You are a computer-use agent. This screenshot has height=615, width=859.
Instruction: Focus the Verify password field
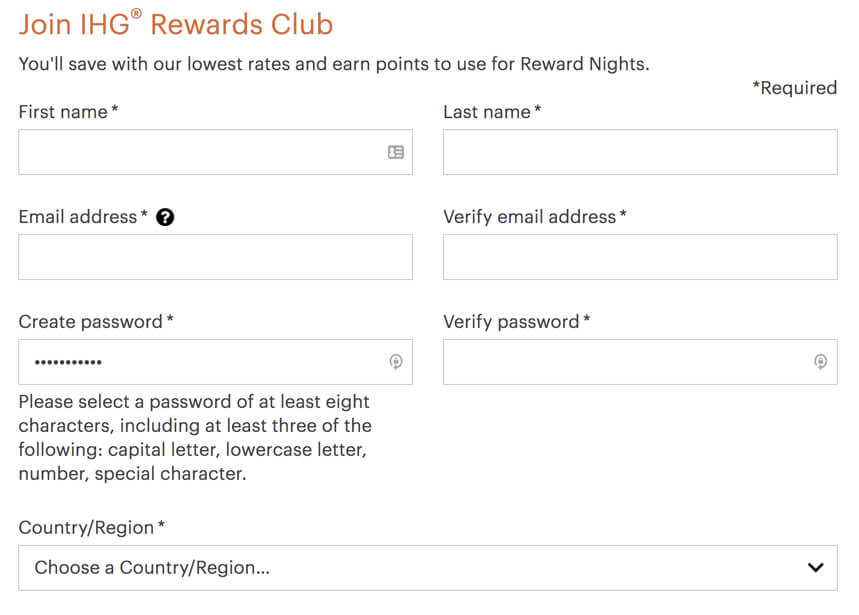tap(640, 361)
